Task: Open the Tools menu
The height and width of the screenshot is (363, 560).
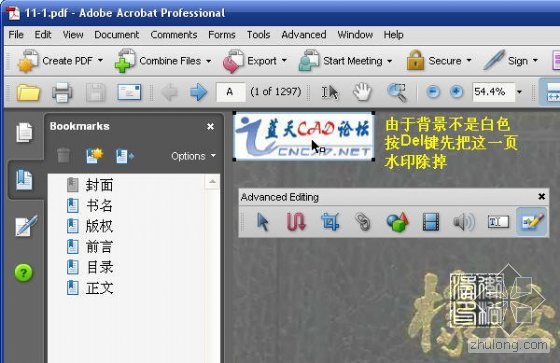Action: coord(258,35)
